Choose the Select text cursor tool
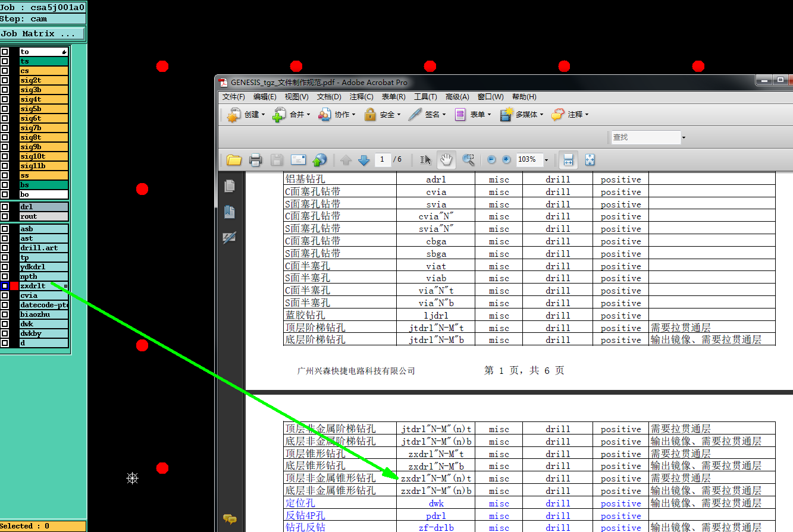The image size is (793, 532). [x=425, y=160]
